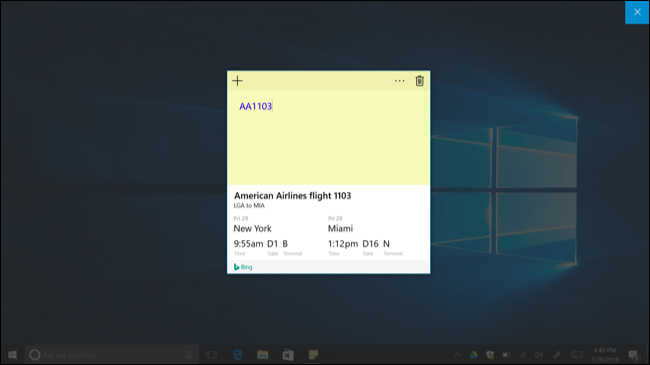The image size is (650, 365).
Task: Click the AA1103 flight number link
Action: [255, 106]
